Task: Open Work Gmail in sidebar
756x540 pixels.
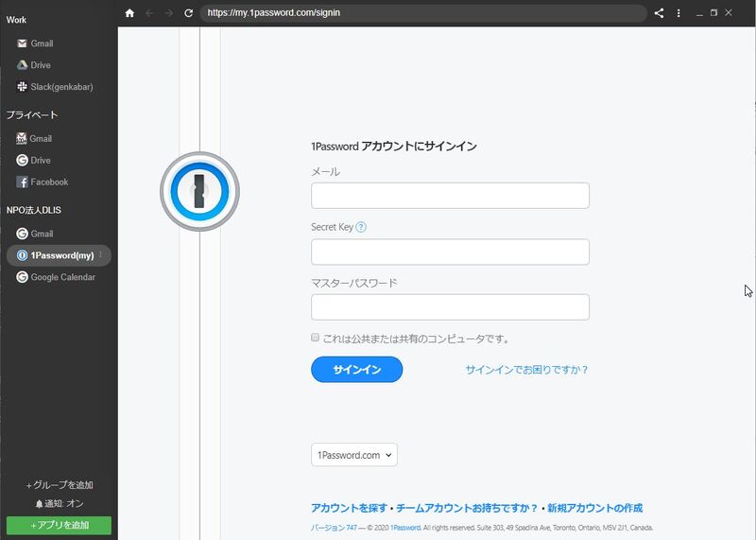Action: tap(35, 44)
